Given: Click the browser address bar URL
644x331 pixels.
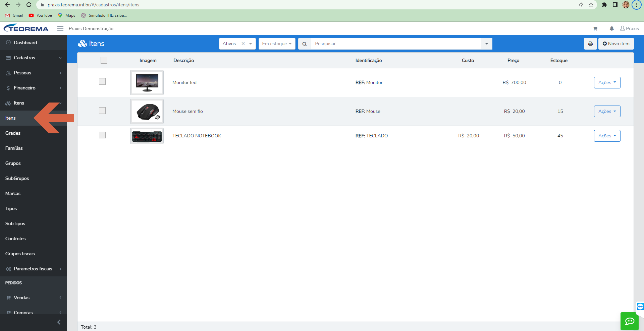Looking at the screenshot, I should coord(93,5).
